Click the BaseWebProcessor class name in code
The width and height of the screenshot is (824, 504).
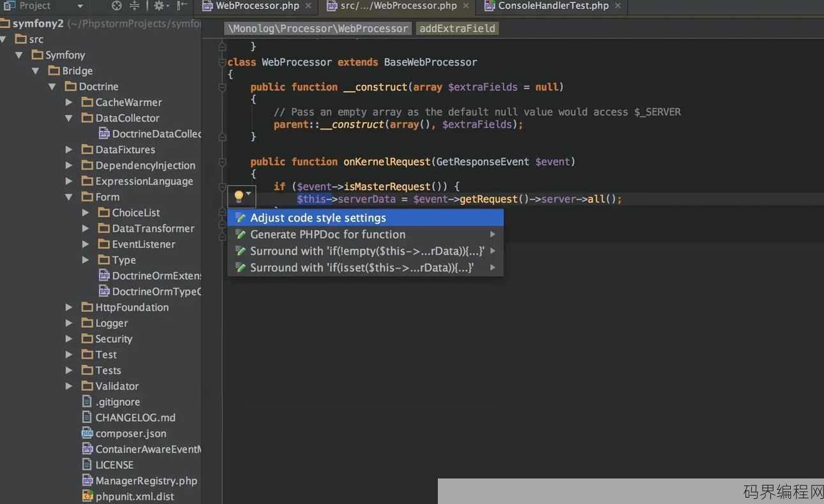[x=430, y=62]
